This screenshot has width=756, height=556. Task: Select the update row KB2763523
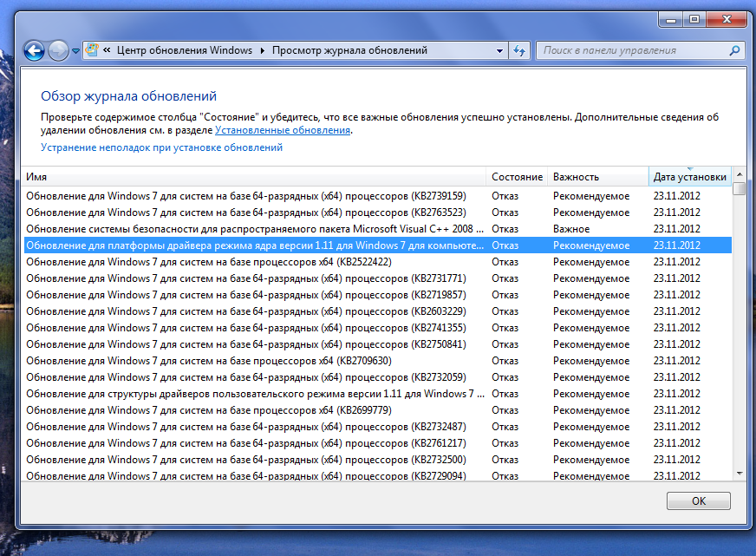pos(377,213)
